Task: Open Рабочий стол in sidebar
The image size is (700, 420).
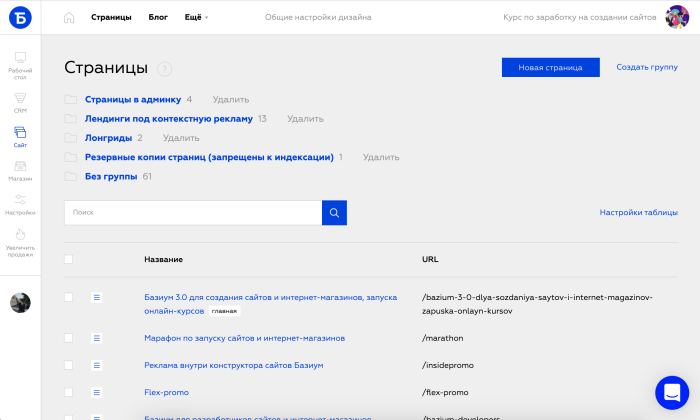Action: point(20,66)
